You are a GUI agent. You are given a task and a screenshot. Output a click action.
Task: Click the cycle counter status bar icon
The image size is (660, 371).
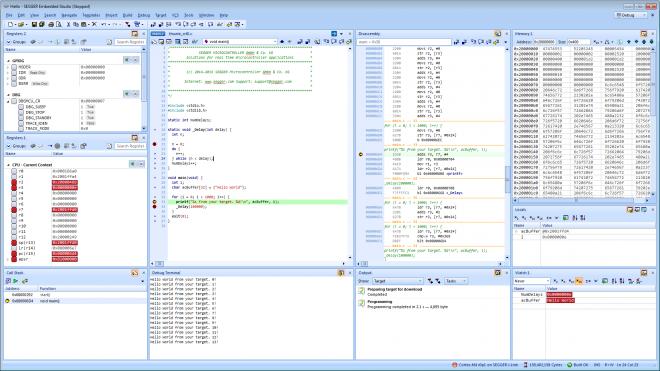coord(526,365)
